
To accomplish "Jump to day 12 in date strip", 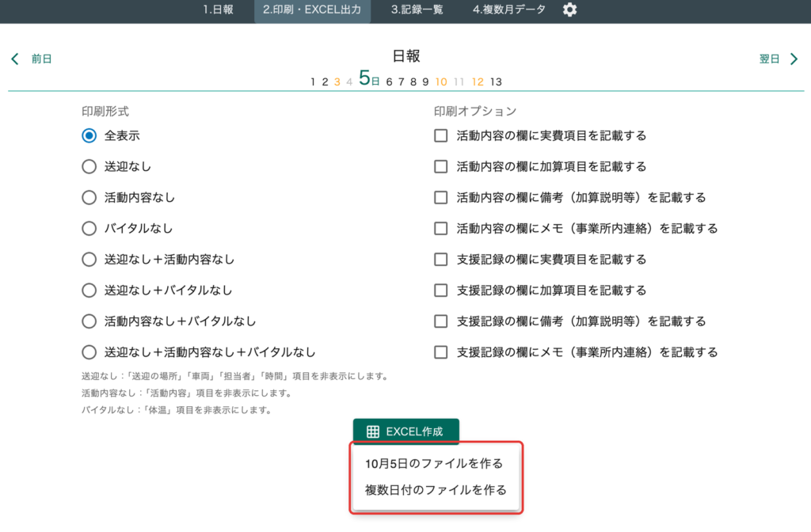I will [x=478, y=82].
